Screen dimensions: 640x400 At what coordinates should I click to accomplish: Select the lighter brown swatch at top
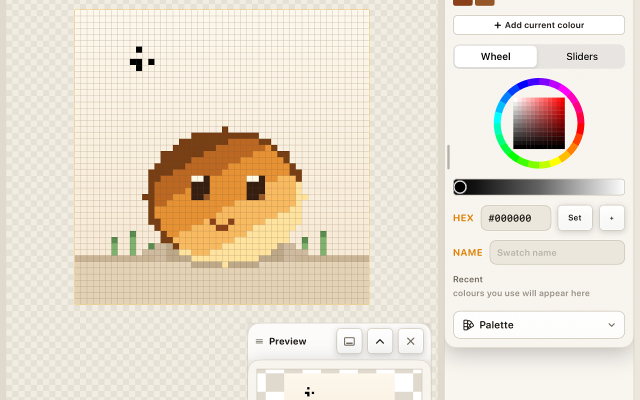tap(485, 2)
